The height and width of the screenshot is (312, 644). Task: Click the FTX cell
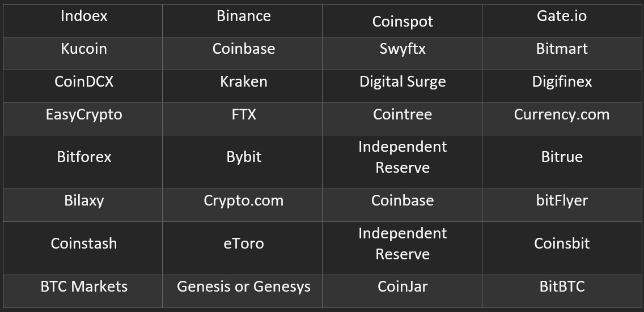point(242,119)
